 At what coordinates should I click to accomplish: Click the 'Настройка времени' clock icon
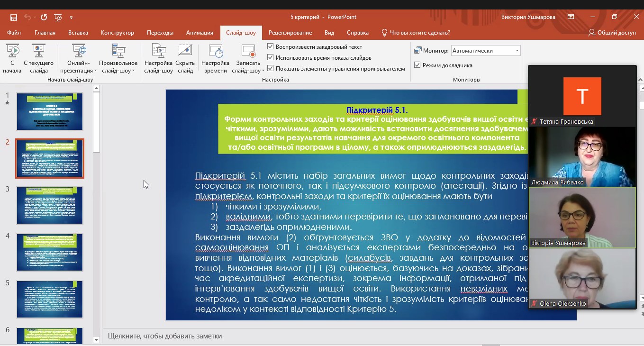[216, 51]
